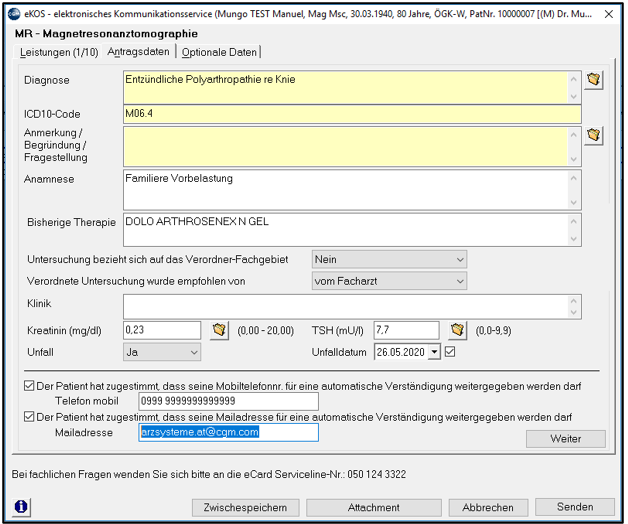
Task: Uncheck the Unfalldatum checkbox
Action: pos(450,352)
